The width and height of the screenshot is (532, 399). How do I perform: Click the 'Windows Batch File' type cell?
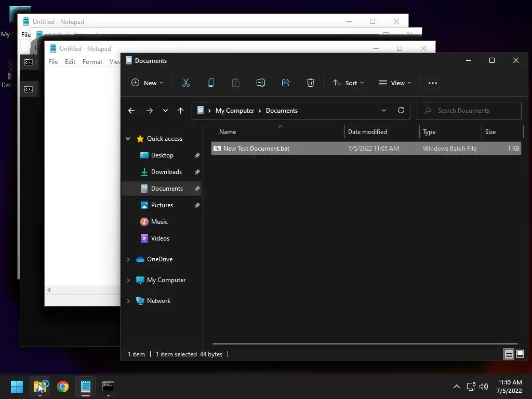point(449,149)
